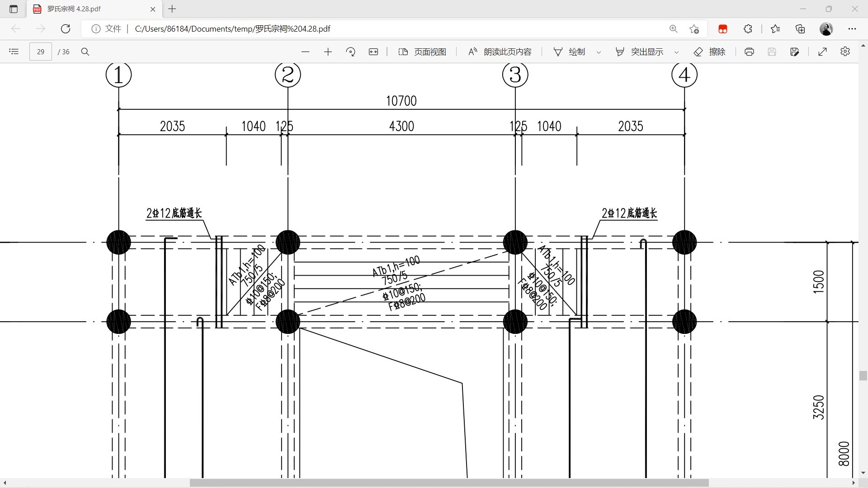This screenshot has height=488, width=868.
Task: Click the page count text / 36
Action: coord(64,52)
